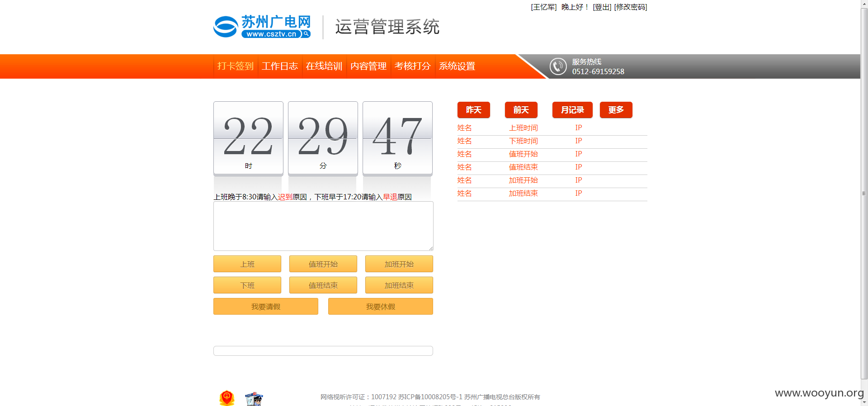Click the 上班 clock-in button

click(x=247, y=264)
